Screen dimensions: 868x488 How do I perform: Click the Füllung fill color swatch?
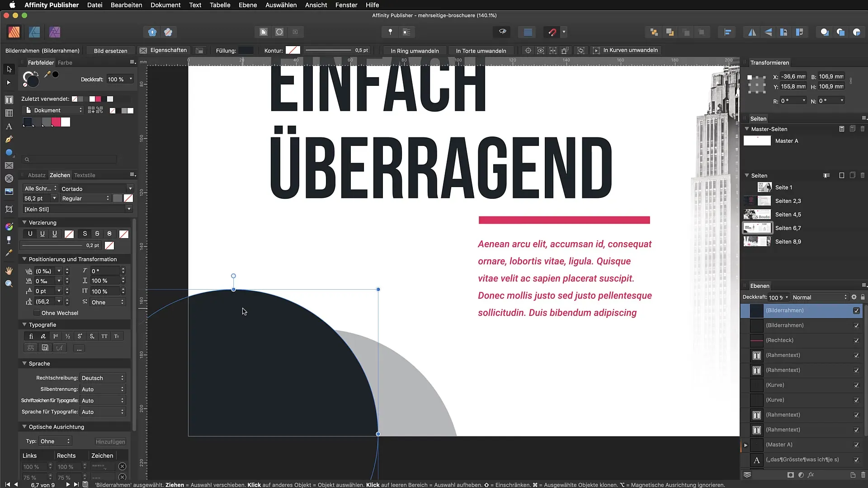[245, 50]
